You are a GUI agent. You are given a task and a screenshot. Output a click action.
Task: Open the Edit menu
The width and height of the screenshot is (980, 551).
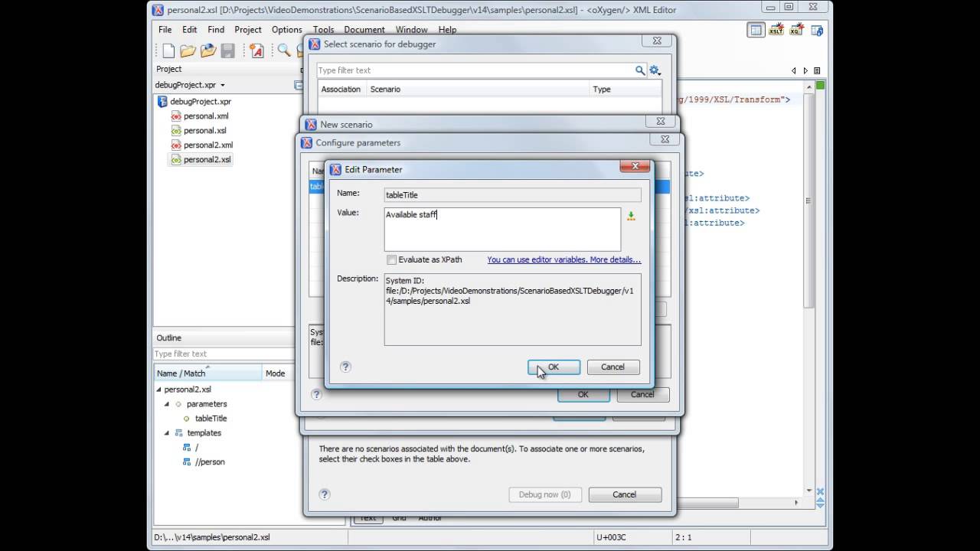click(189, 30)
